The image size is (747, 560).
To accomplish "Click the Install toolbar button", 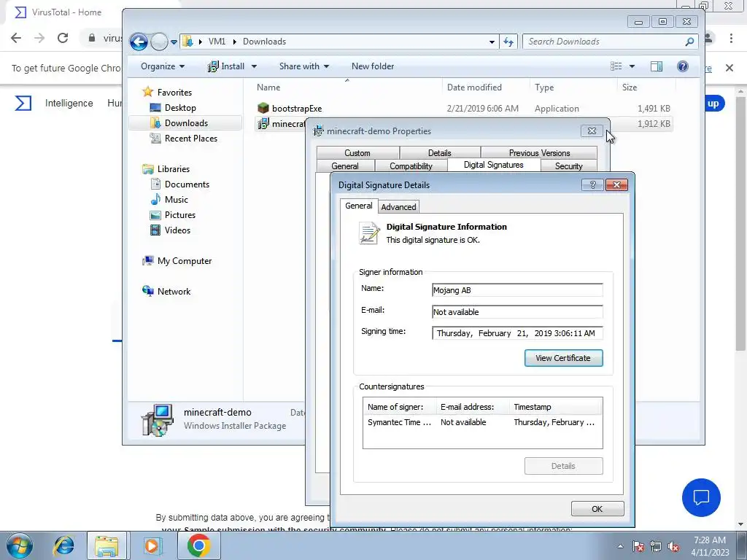I will click(x=227, y=66).
